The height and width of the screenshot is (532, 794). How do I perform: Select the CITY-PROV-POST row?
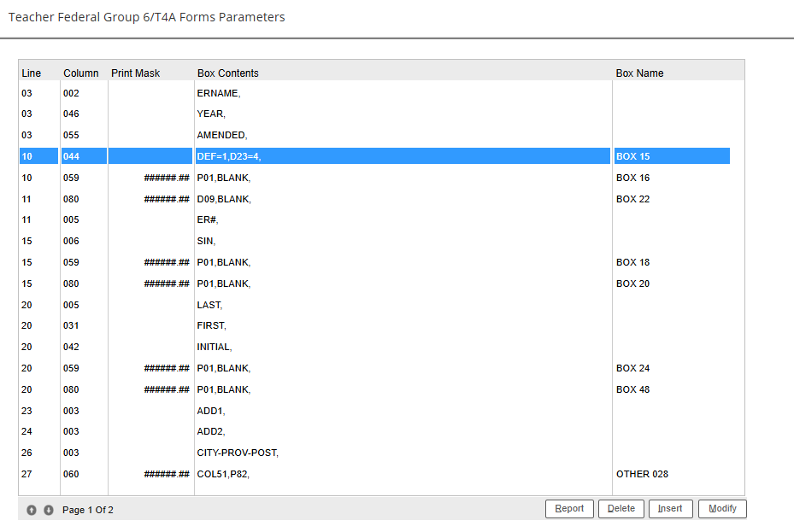coord(238,453)
